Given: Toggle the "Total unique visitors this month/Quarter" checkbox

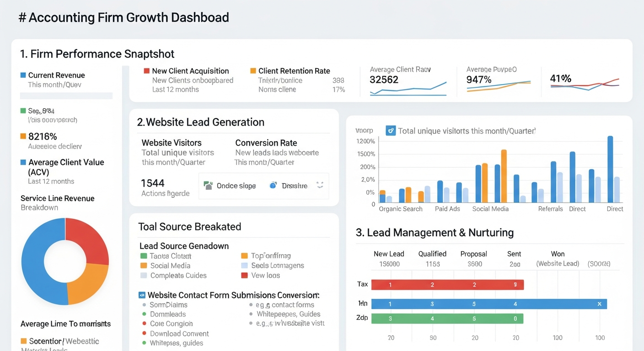Looking at the screenshot, I should [391, 130].
